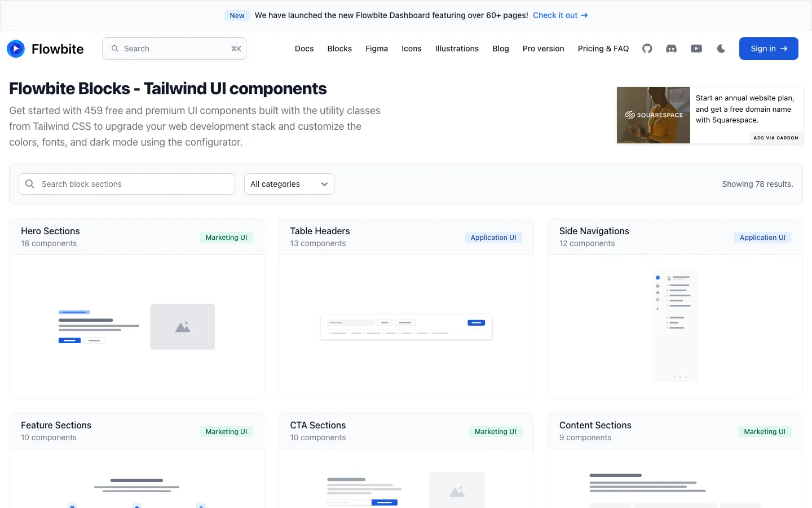The height and width of the screenshot is (508, 812).
Task: Open the Docs menu item
Action: click(x=304, y=49)
